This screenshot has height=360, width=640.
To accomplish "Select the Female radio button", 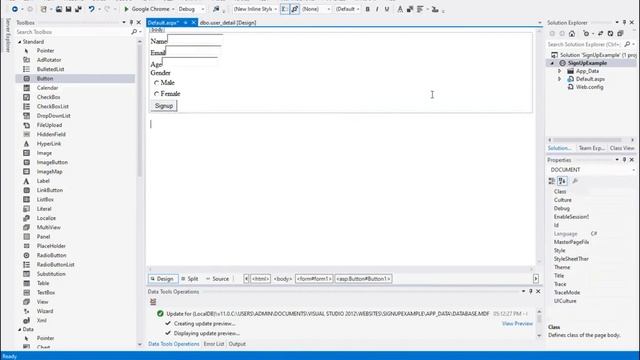I will (x=156, y=94).
